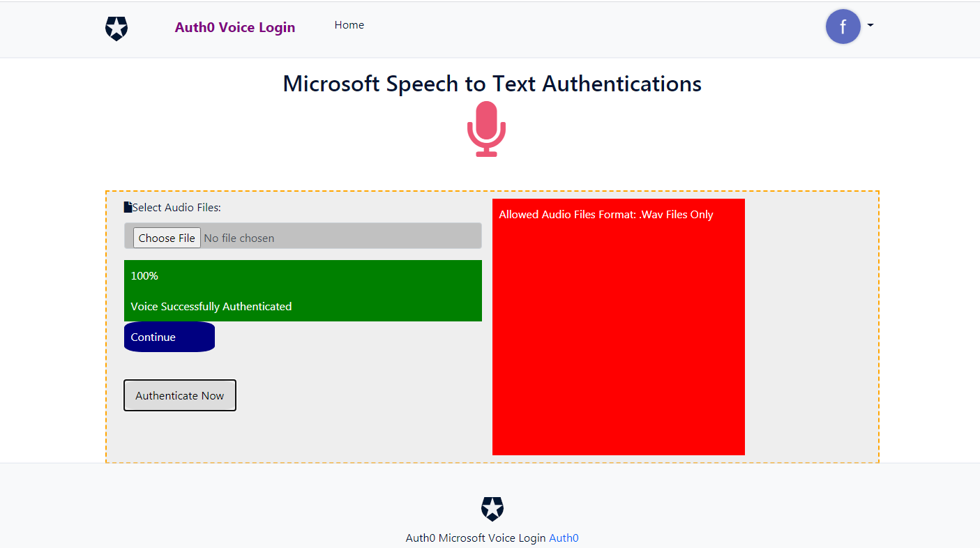980x548 pixels.
Task: Click the 'Voice Successfully Authenticated' message
Action: tap(211, 306)
